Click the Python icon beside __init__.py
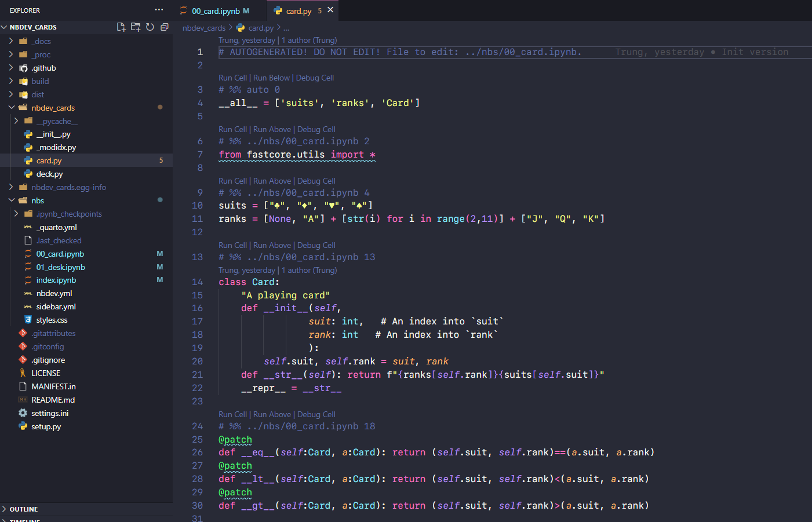 28,134
